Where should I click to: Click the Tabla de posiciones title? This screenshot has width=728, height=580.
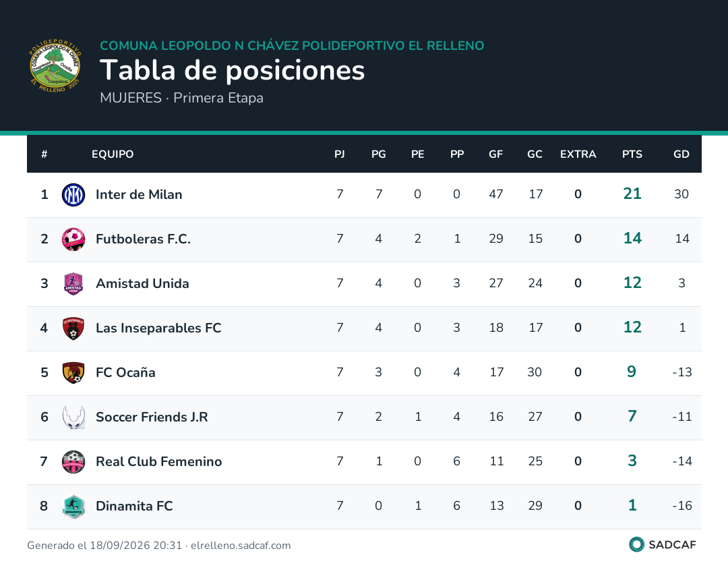tap(232, 71)
